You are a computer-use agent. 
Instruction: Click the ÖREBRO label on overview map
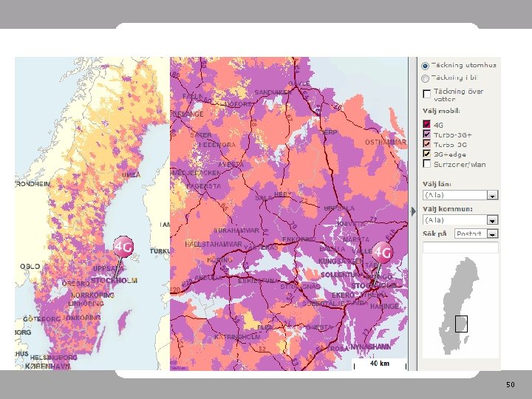[x=76, y=283]
